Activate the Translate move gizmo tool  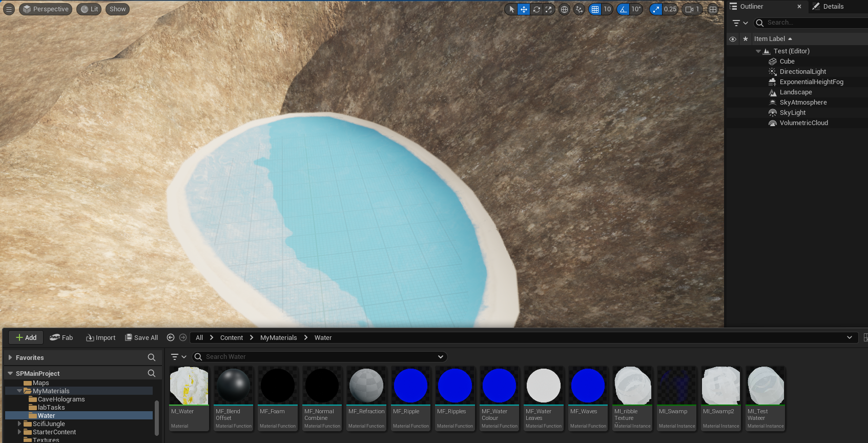click(x=524, y=9)
